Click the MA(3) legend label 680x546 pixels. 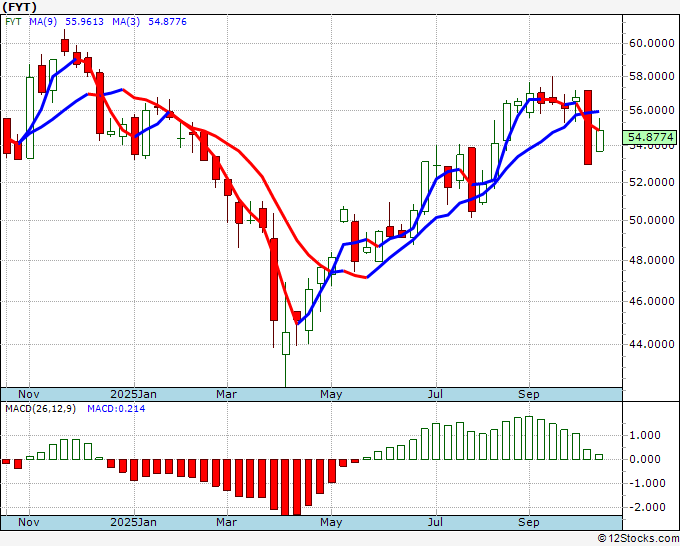[126, 21]
